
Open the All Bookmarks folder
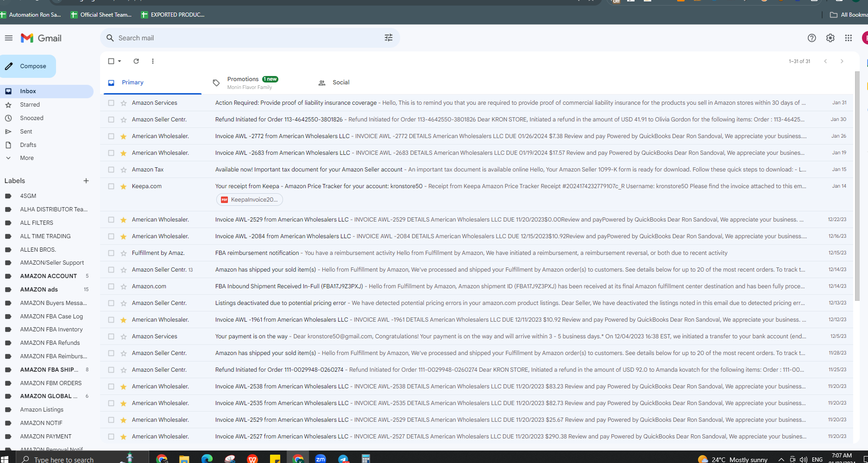pos(849,15)
